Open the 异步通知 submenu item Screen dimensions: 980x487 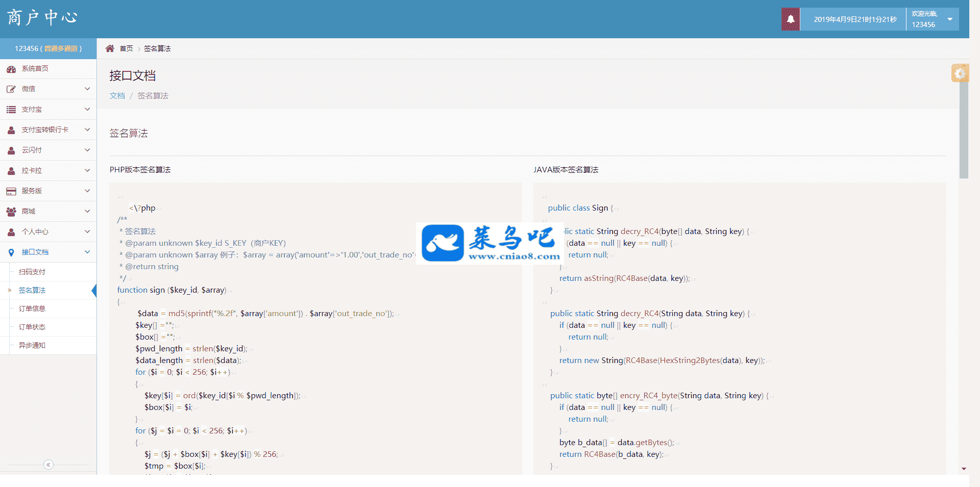pos(32,345)
